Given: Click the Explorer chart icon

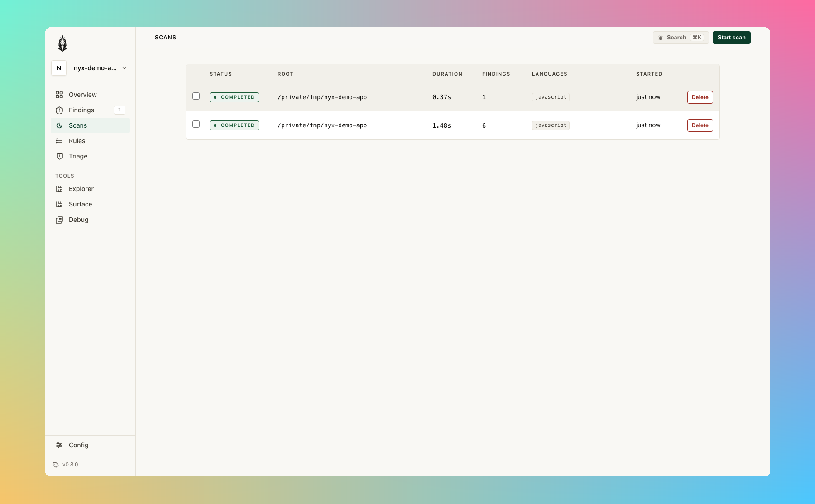Looking at the screenshot, I should (x=59, y=189).
